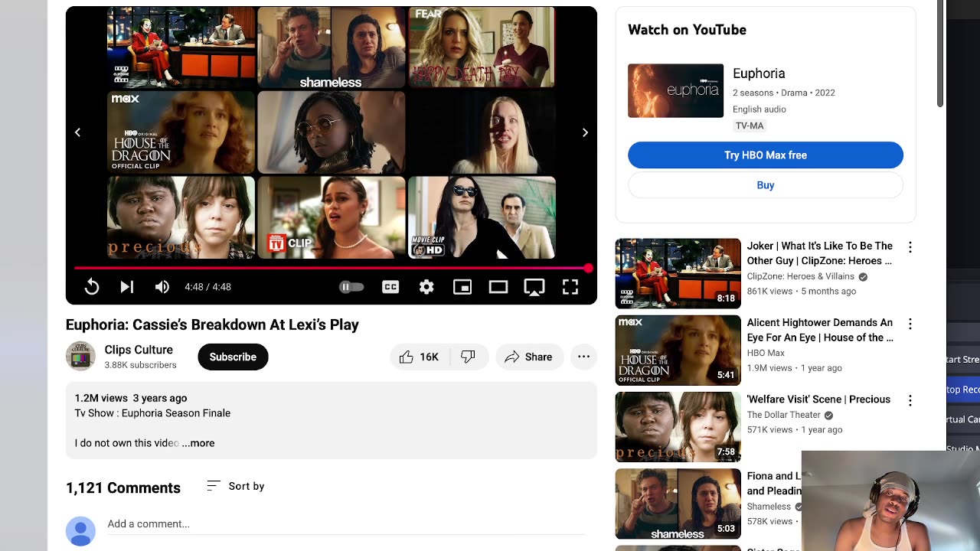Click the replay video button

pyautogui.click(x=92, y=287)
